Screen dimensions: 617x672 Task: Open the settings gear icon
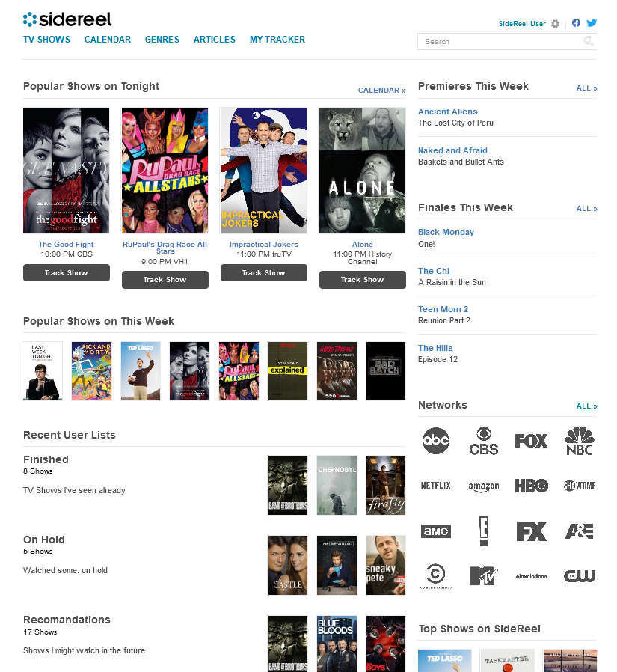[555, 24]
